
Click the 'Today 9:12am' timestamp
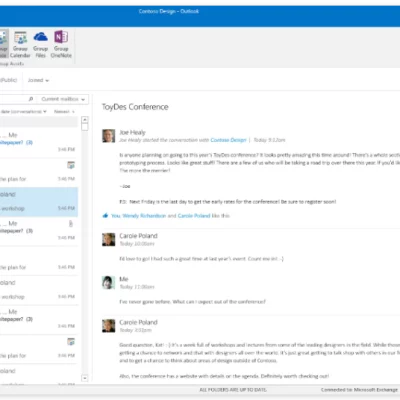pos(269,140)
